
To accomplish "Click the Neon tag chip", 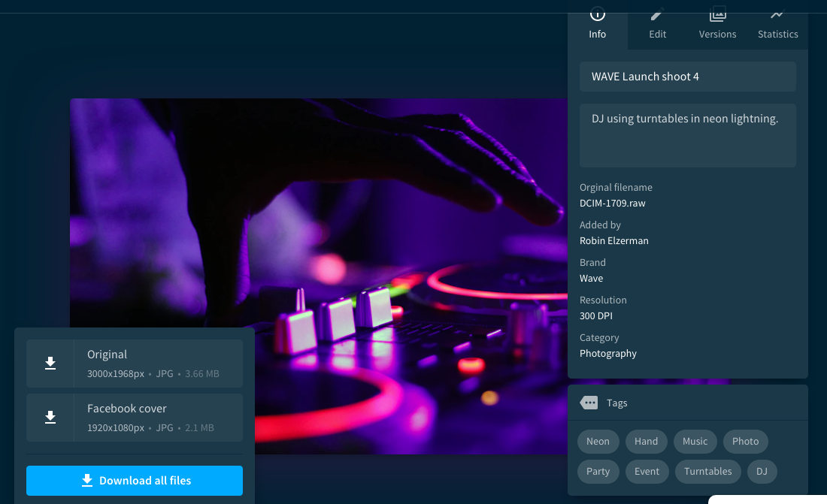I will point(598,442).
